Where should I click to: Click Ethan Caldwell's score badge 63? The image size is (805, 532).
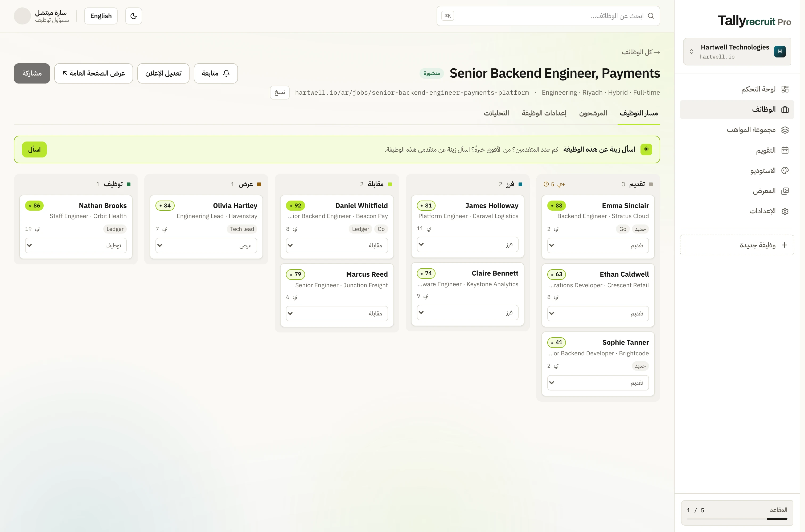556,274
